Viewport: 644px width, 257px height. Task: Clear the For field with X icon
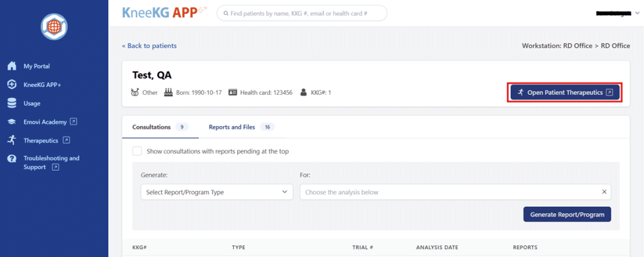coord(604,192)
